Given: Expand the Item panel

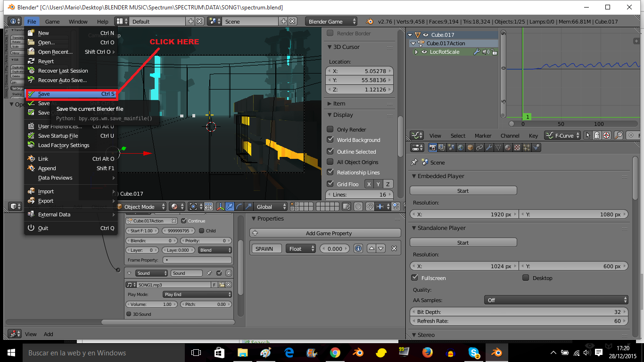Looking at the screenshot, I should (x=329, y=103).
